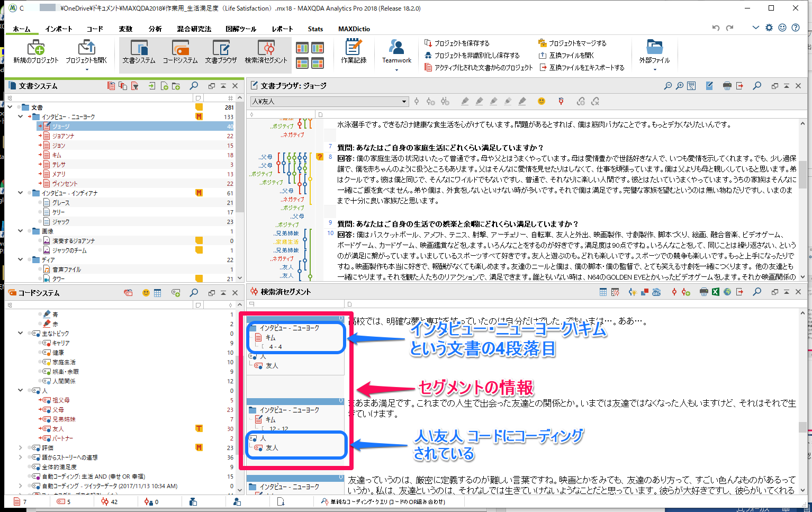The width and height of the screenshot is (812, 512).
Task: Expand the 評価 code in the code tree
Action: coord(20,448)
